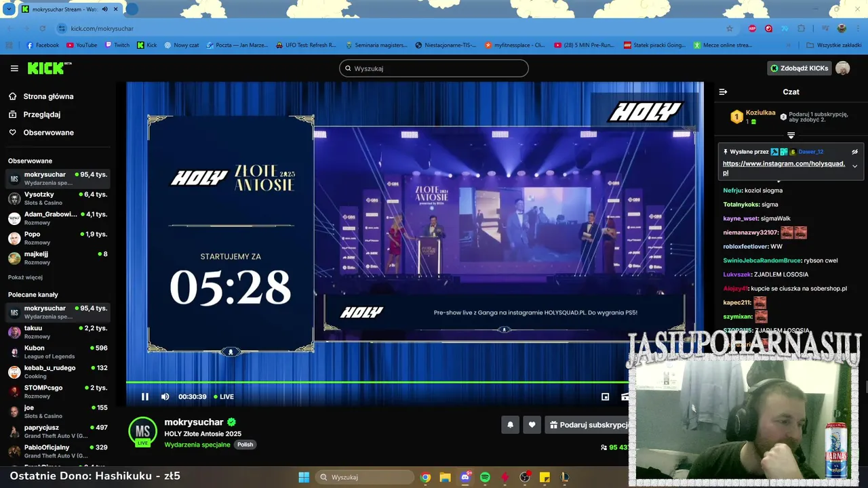Open Przeglądaj in the sidebar
868x488 pixels.
[x=41, y=115]
